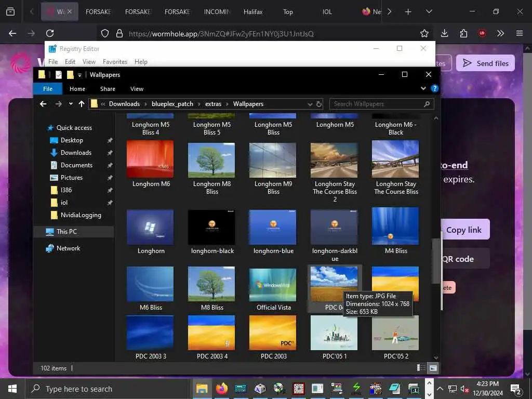
Task: Open Explorer help question mark icon
Action: click(x=434, y=88)
